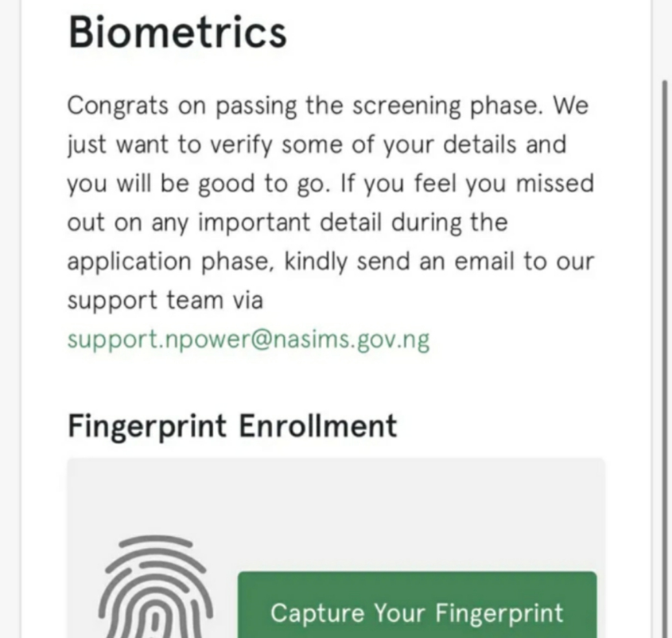Click the word 'Capture' on the green button

[x=318, y=613]
